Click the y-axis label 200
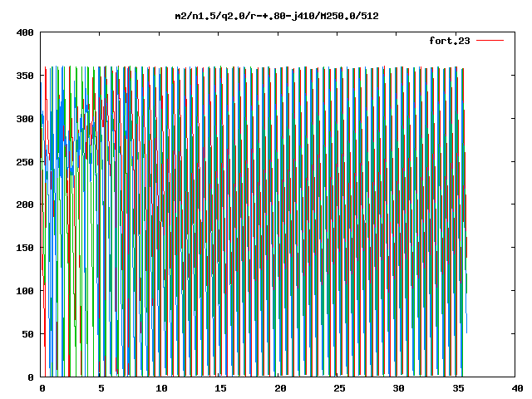This screenshot has height=399, width=532. click(x=25, y=204)
